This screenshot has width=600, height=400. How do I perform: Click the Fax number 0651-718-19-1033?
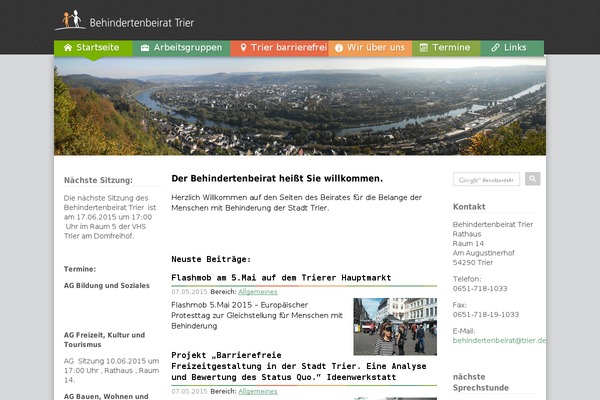[486, 315]
